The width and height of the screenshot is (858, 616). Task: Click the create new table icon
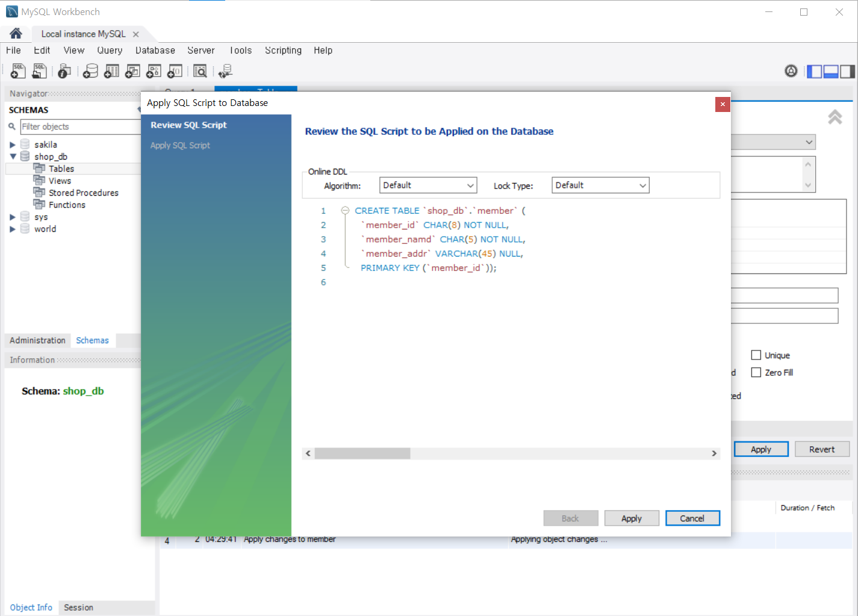[111, 71]
